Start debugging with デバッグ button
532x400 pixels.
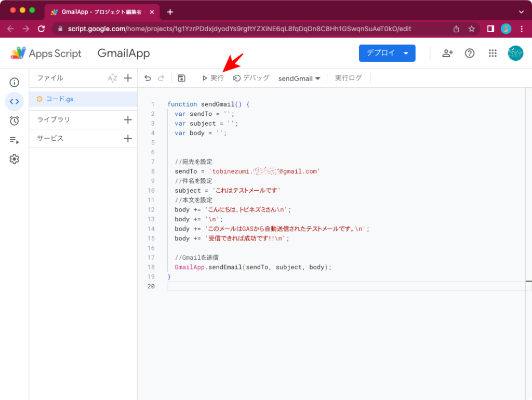coord(251,78)
